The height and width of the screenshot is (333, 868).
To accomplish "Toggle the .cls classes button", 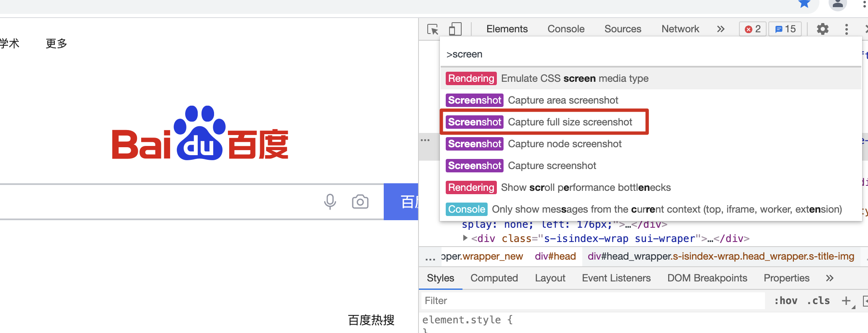I will point(818,301).
